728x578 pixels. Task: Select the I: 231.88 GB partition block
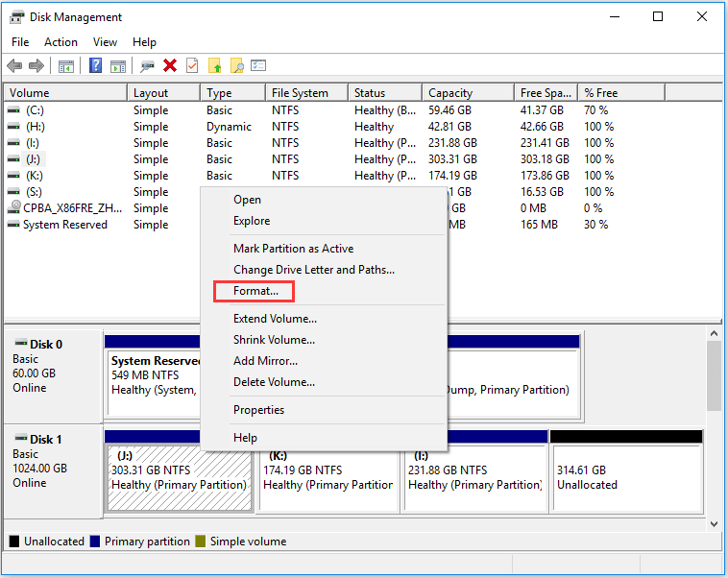[475, 478]
